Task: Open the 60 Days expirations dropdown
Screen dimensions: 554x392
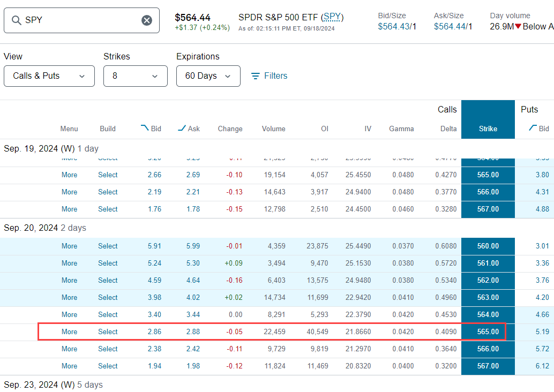Action: click(x=208, y=76)
